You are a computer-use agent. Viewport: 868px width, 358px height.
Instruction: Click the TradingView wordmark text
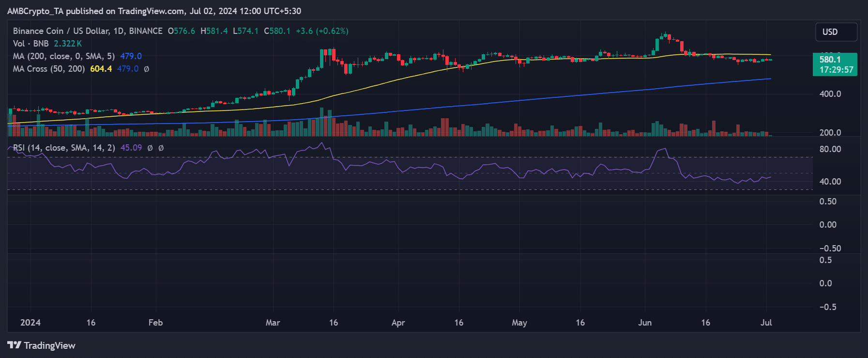pos(49,345)
